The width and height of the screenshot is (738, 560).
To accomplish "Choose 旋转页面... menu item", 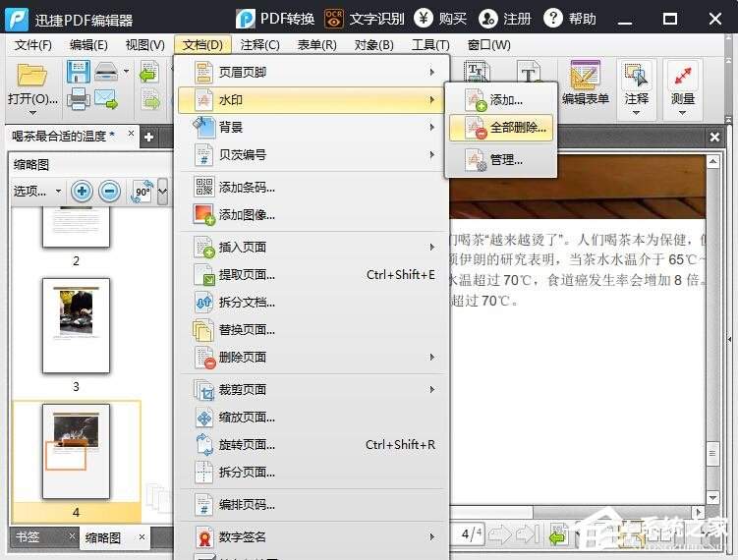I will tap(312, 445).
